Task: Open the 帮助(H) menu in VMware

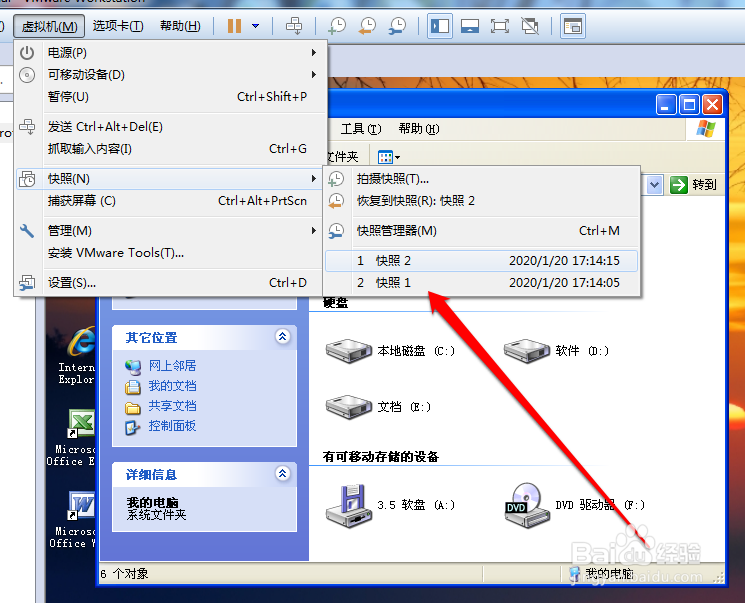Action: (180, 26)
